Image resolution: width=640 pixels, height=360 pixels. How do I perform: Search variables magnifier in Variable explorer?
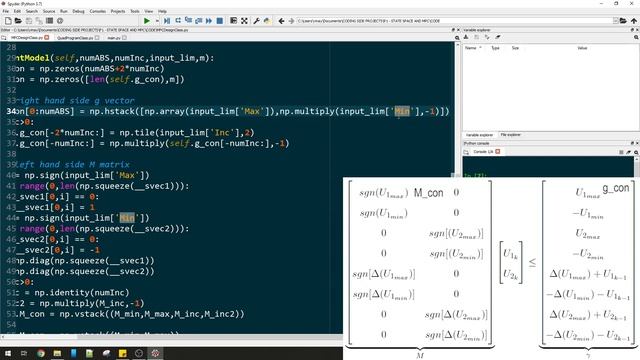(636, 37)
